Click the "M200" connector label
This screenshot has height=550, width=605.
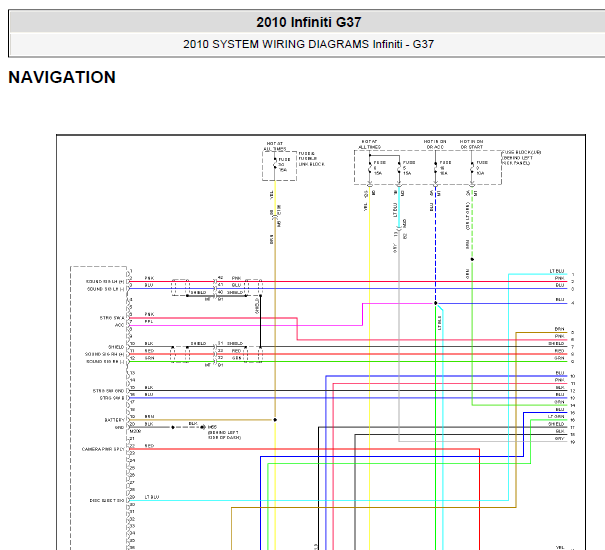point(135,431)
